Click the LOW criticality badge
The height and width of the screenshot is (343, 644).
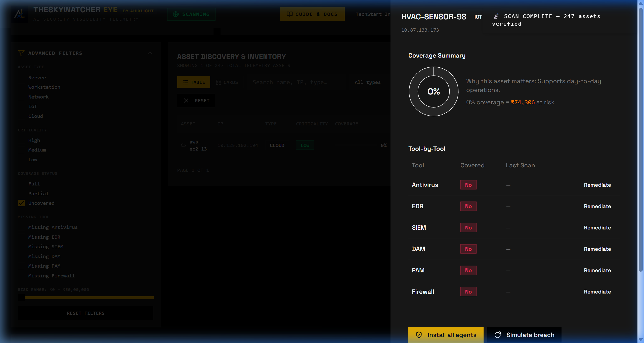click(305, 145)
